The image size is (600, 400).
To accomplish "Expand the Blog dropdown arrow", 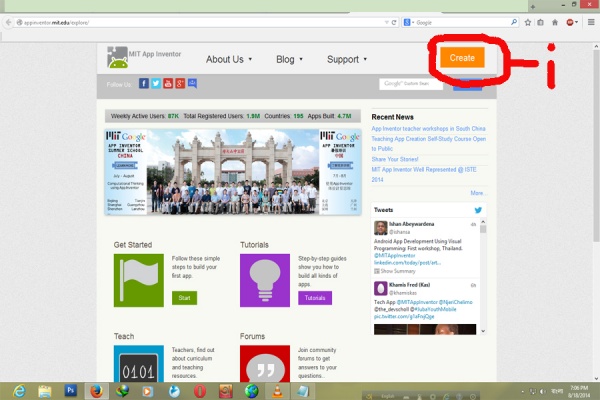I will click(301, 59).
